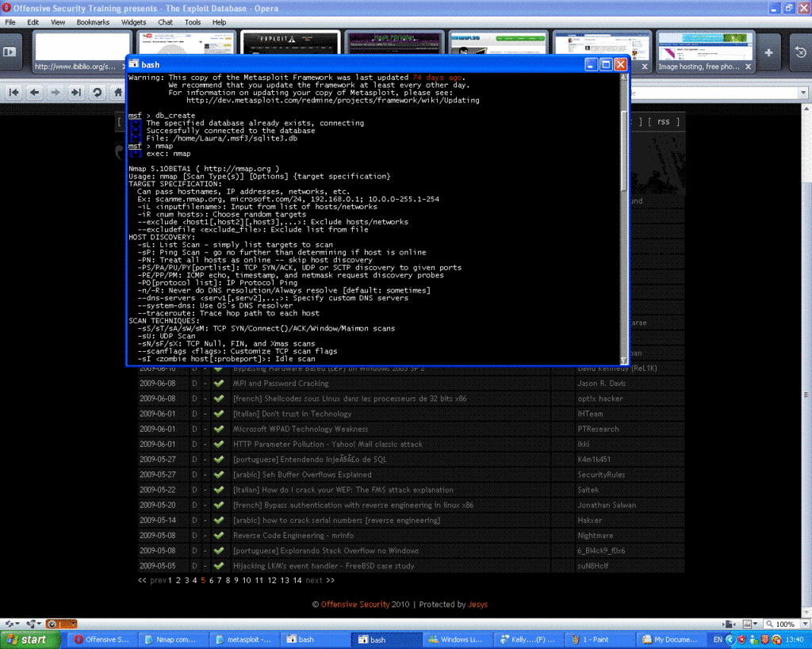Expand the address bar dropdown arrow
812x649 pixels.
(x=803, y=94)
